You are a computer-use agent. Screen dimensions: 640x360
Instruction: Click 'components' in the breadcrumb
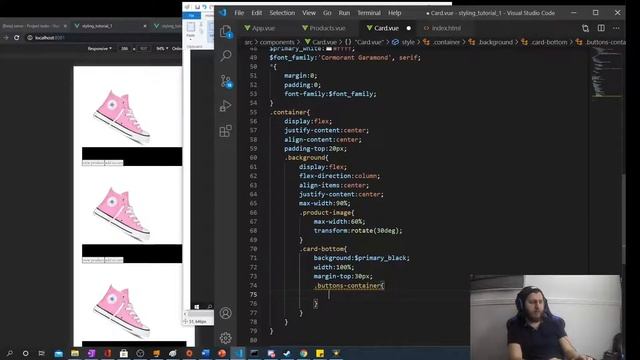pyautogui.click(x=277, y=42)
